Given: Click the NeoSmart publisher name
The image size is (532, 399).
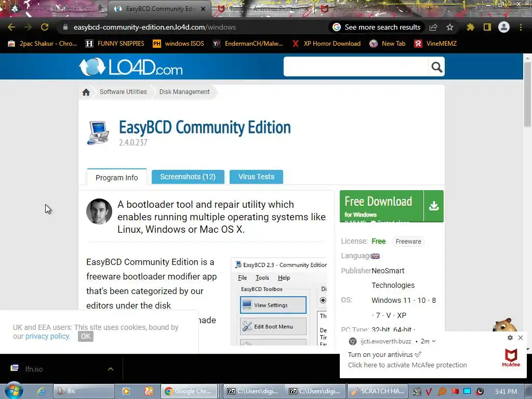Looking at the screenshot, I should [393, 278].
